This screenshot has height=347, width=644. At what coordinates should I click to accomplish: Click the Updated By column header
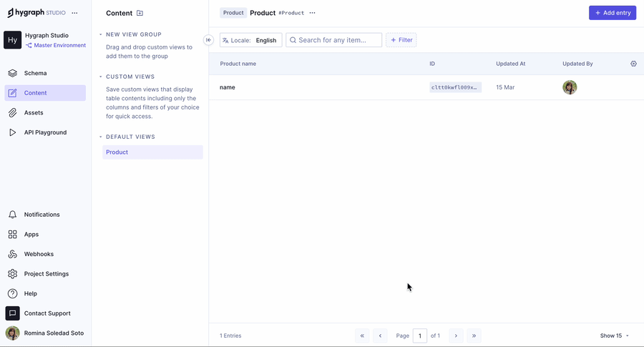tap(577, 64)
